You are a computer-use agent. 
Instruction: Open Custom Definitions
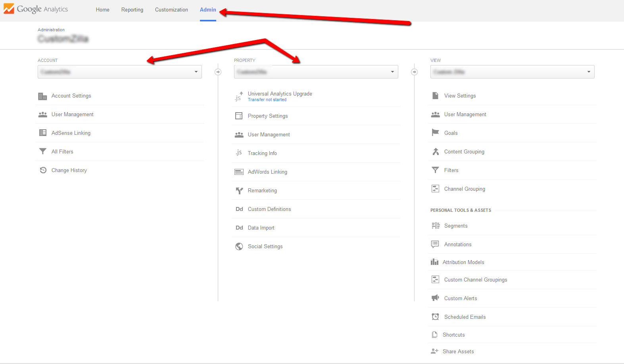[x=269, y=209]
